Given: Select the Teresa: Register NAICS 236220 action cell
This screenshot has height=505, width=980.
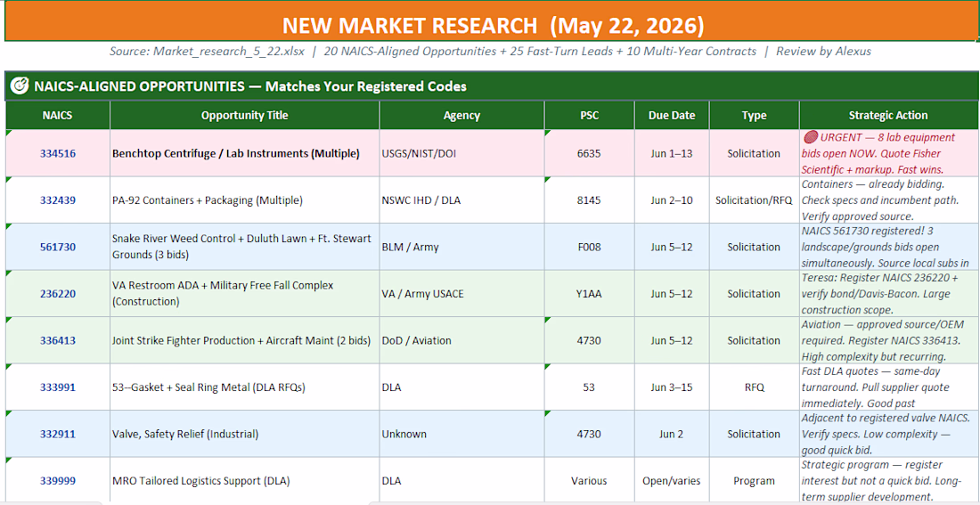Looking at the screenshot, I should point(889,294).
